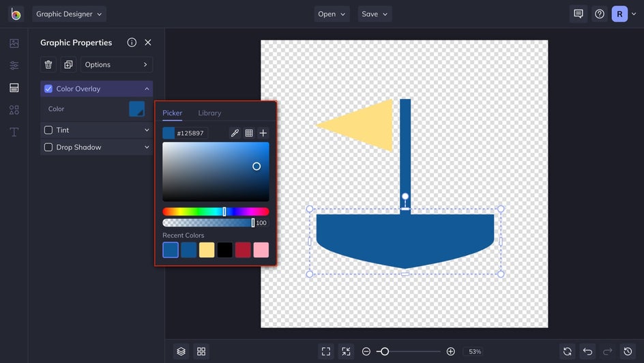Image resolution: width=644 pixels, height=363 pixels.
Task: Select the first blue recent color
Action: (x=171, y=250)
